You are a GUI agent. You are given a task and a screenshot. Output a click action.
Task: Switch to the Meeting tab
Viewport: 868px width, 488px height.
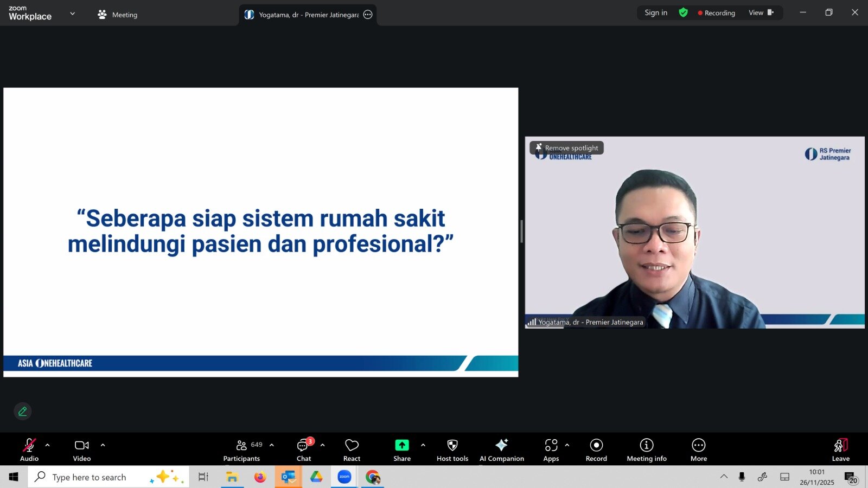[118, 15]
